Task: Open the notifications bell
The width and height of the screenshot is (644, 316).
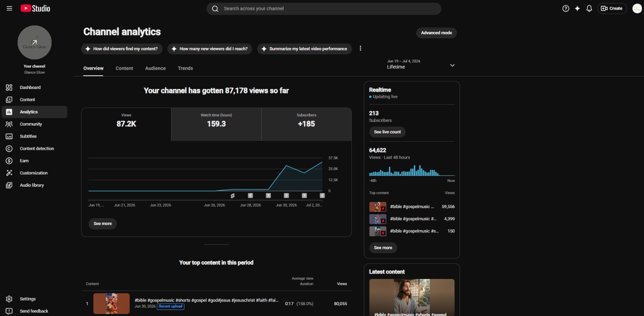Action: pos(589,8)
